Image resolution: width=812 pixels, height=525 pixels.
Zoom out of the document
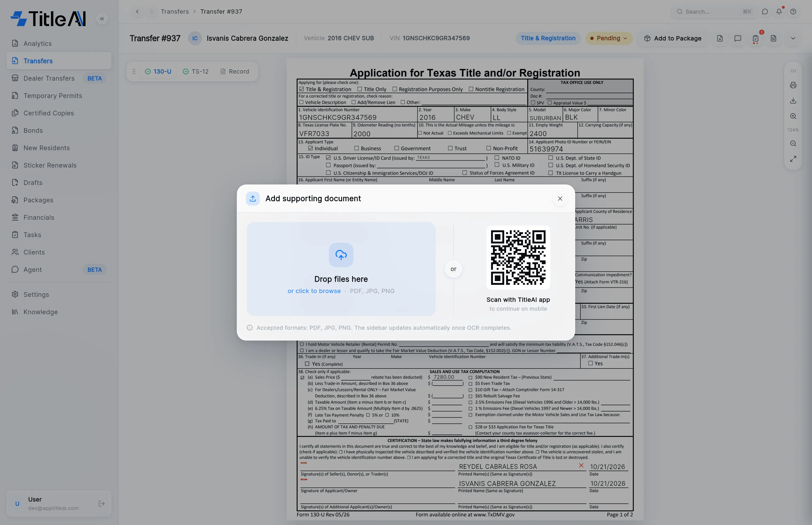(x=793, y=144)
